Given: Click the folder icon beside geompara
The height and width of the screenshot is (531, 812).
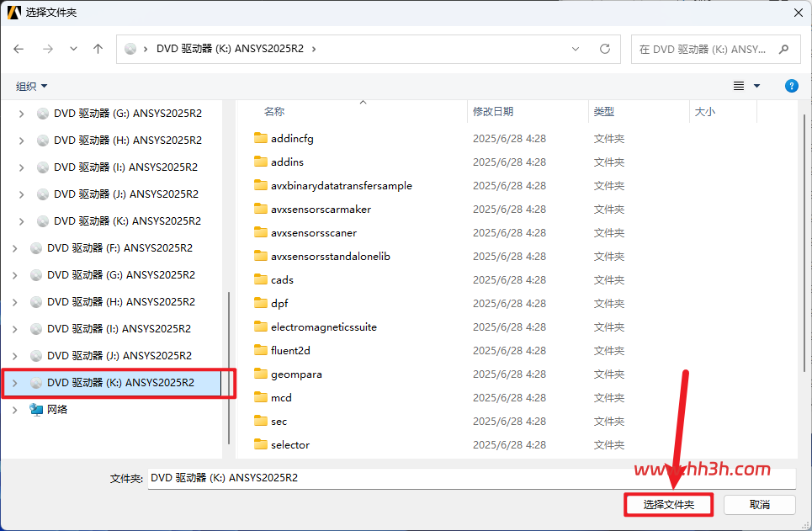Looking at the screenshot, I should click(x=261, y=374).
